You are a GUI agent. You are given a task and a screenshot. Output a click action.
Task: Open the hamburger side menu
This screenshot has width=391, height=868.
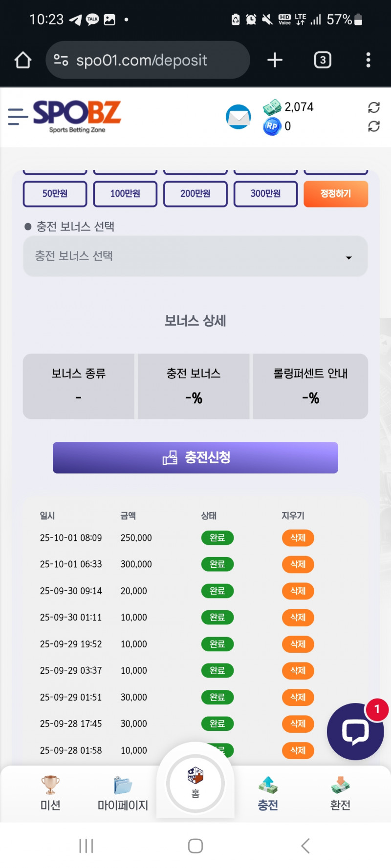18,117
